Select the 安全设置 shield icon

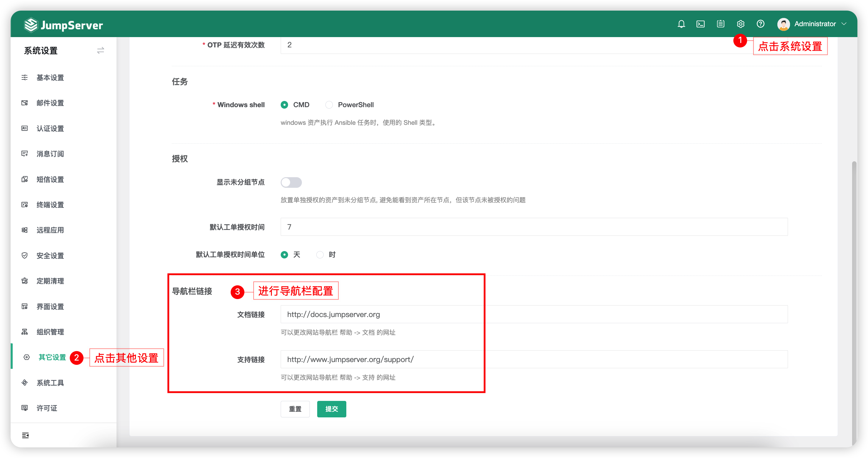pyautogui.click(x=25, y=255)
